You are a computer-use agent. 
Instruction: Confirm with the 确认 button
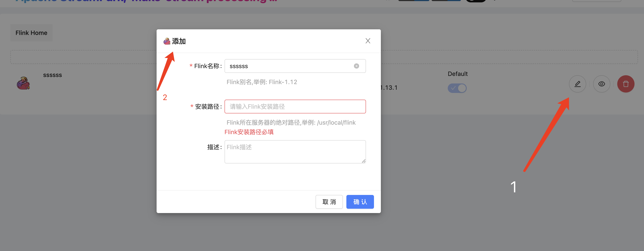point(360,202)
